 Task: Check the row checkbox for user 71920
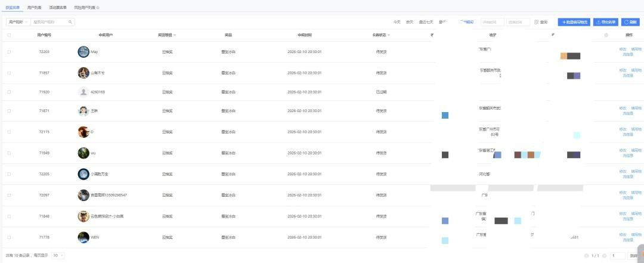(9, 92)
